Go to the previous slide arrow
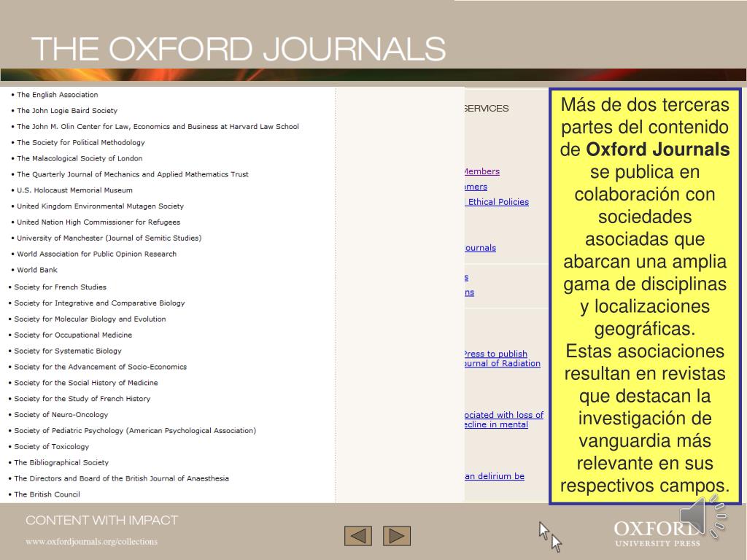Screen dimensions: 747x560 (357, 536)
